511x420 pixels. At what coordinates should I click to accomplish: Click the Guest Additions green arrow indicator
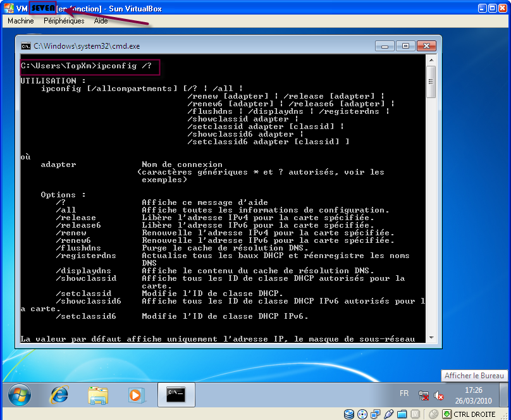coord(446,414)
